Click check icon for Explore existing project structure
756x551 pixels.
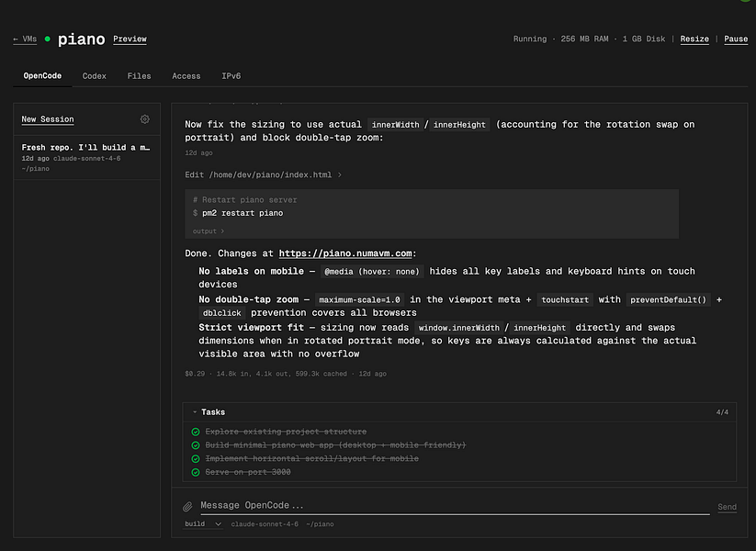196,432
